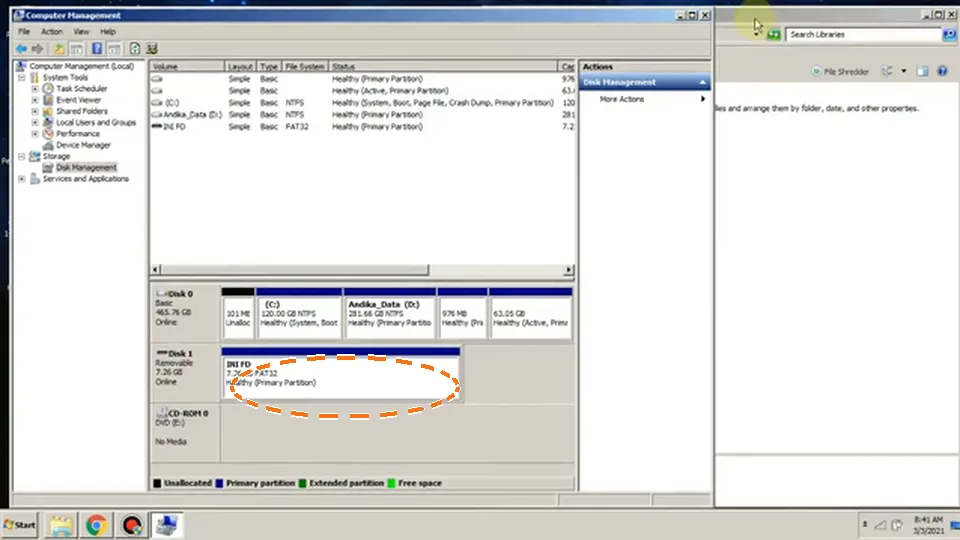Image resolution: width=960 pixels, height=540 pixels.
Task: Select Computer Management (Local) root node
Action: [x=81, y=66]
